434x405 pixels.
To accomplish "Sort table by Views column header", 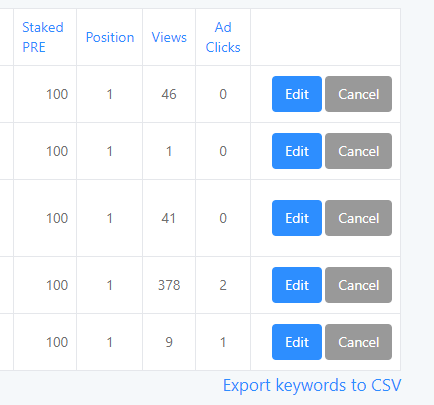I will point(169,37).
